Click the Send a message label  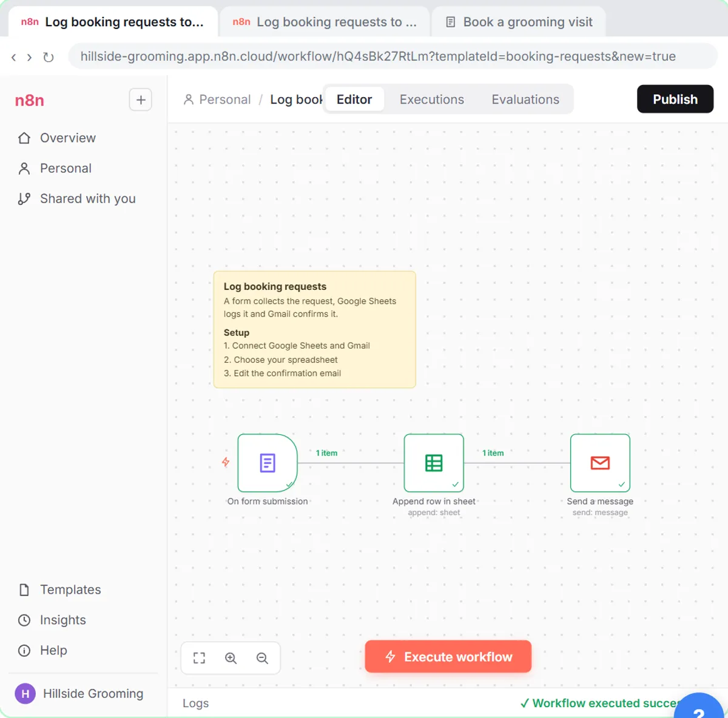(x=600, y=502)
